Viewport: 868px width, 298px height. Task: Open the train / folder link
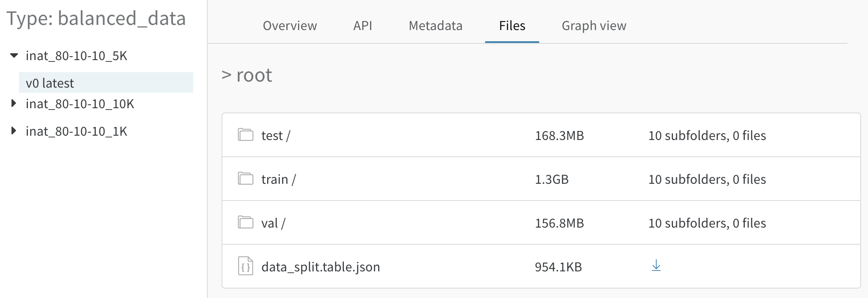(x=278, y=179)
